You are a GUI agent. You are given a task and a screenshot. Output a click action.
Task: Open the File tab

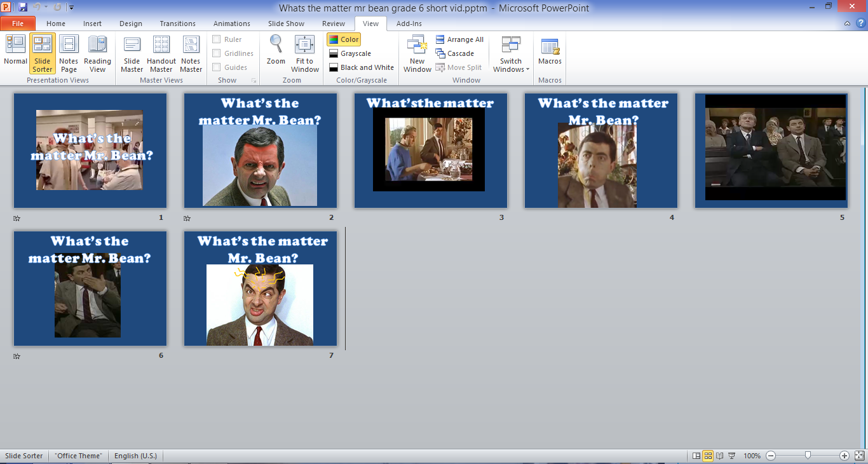tap(18, 24)
